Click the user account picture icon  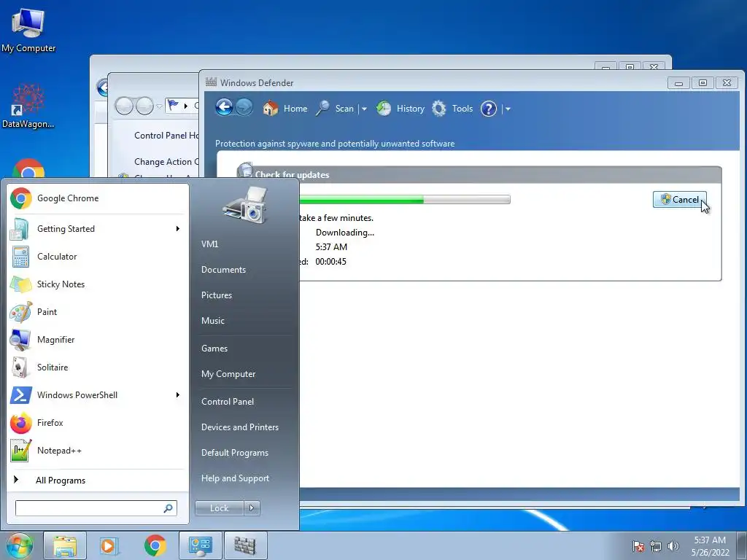point(246,206)
